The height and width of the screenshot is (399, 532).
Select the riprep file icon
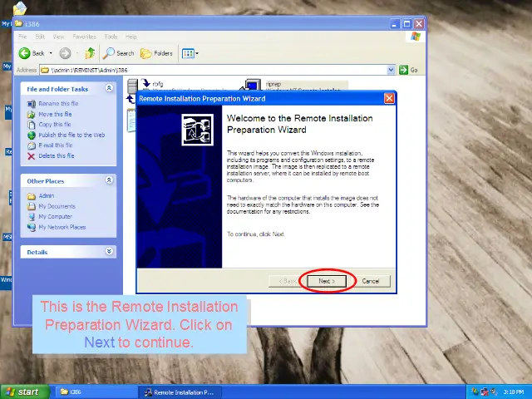tap(252, 84)
